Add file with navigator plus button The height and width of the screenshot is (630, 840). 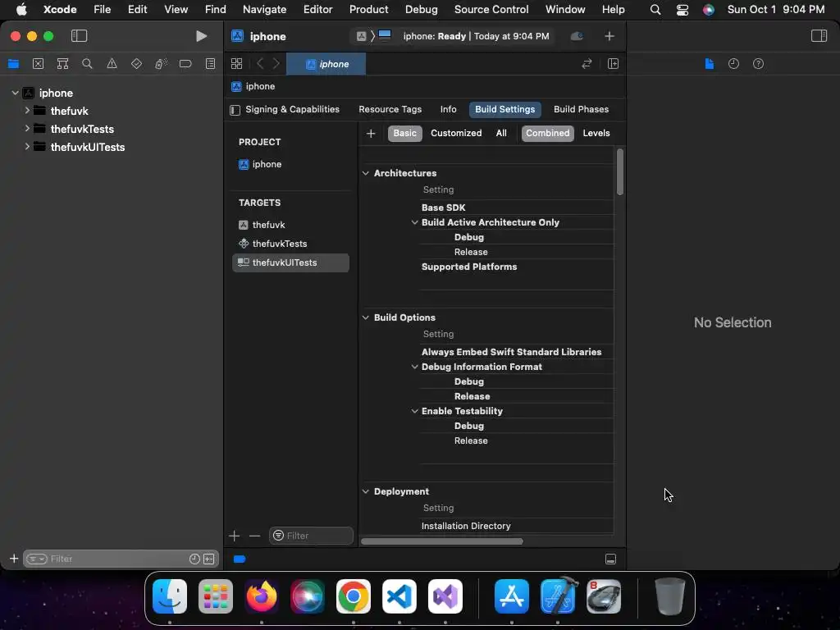pos(14,559)
